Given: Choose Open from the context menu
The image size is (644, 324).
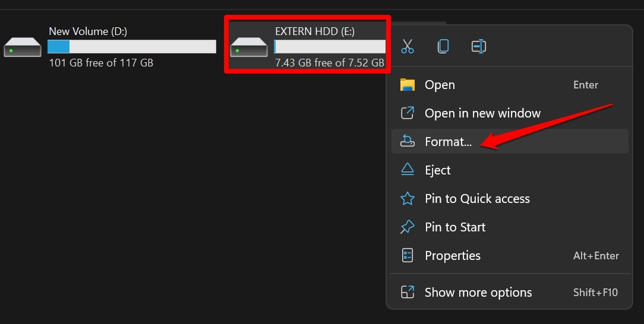Looking at the screenshot, I should pos(510,85).
